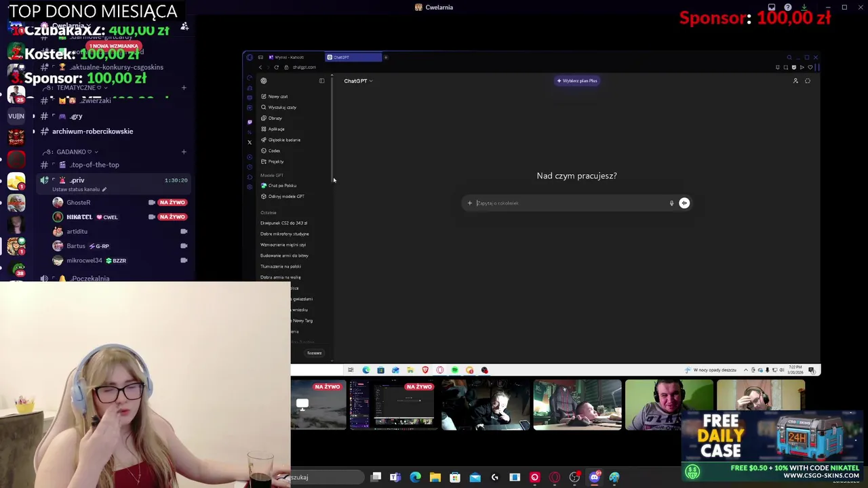Open a new browser tab with plus

pos(385,57)
